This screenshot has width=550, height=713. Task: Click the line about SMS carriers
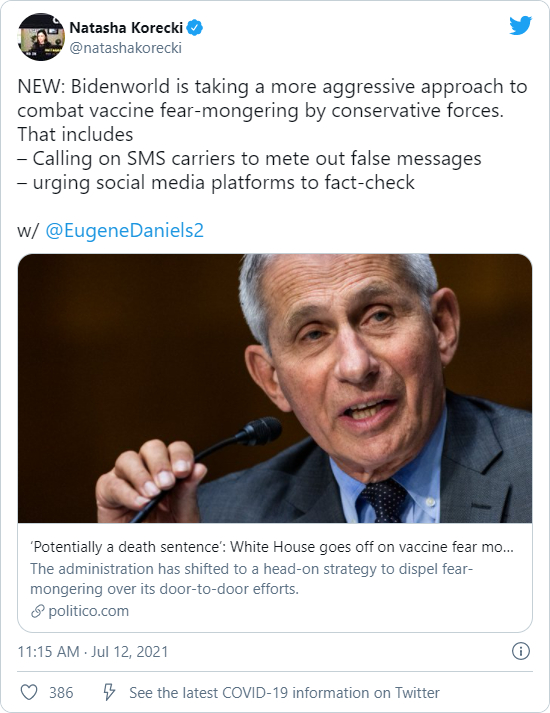(x=249, y=159)
